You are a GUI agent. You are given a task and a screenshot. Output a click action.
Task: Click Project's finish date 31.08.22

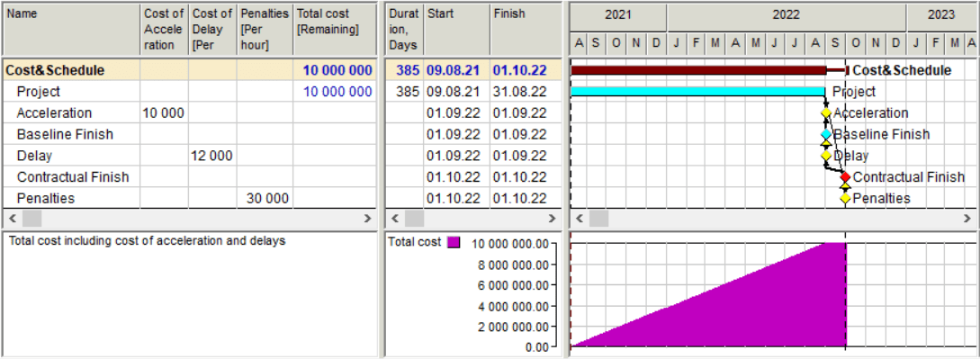526,92
